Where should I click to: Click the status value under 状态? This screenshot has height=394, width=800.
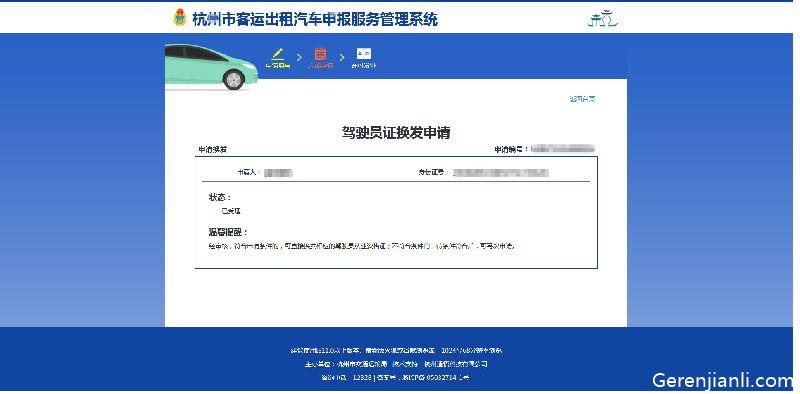click(231, 211)
